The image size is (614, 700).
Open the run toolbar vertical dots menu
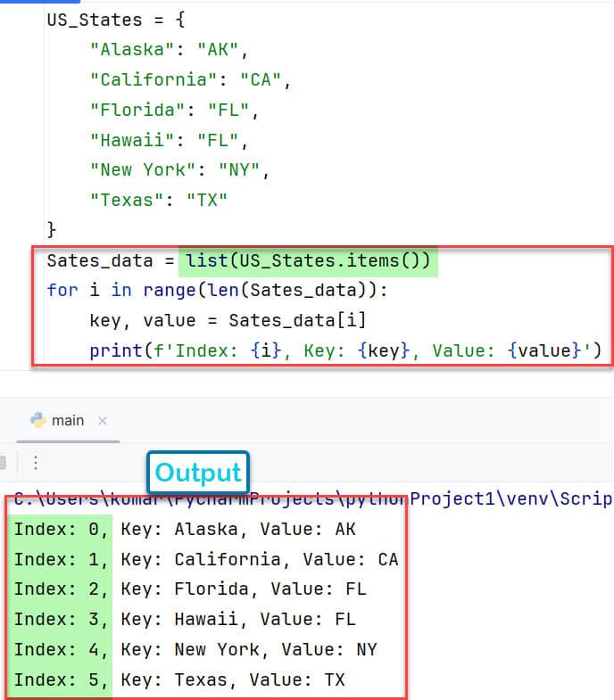[x=36, y=462]
